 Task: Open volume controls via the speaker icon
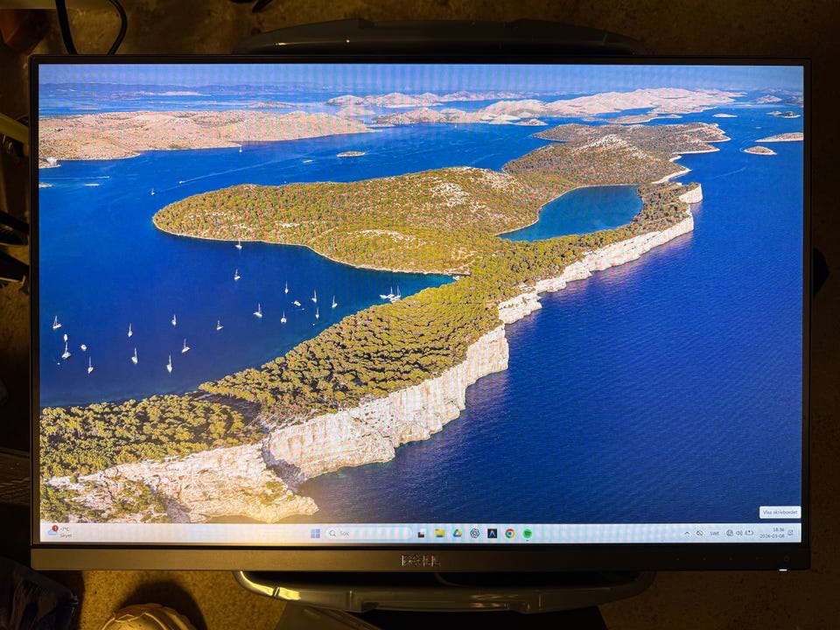tap(738, 533)
